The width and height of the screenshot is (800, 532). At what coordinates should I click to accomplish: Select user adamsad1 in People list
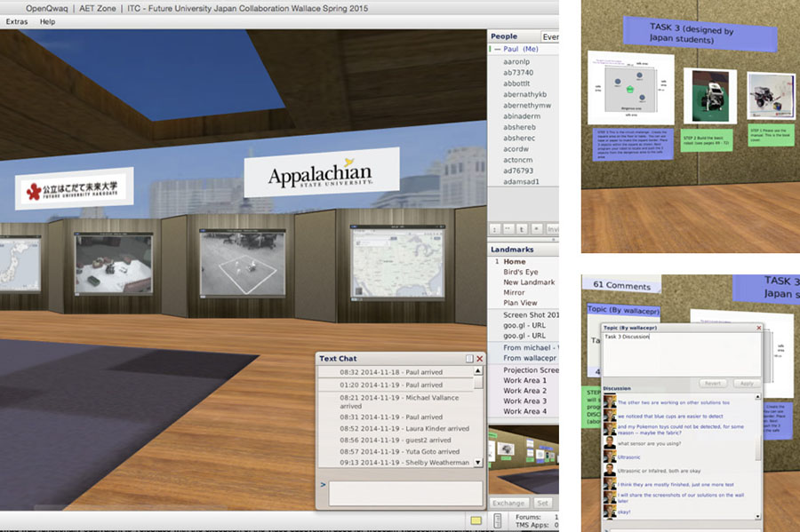tap(521, 181)
